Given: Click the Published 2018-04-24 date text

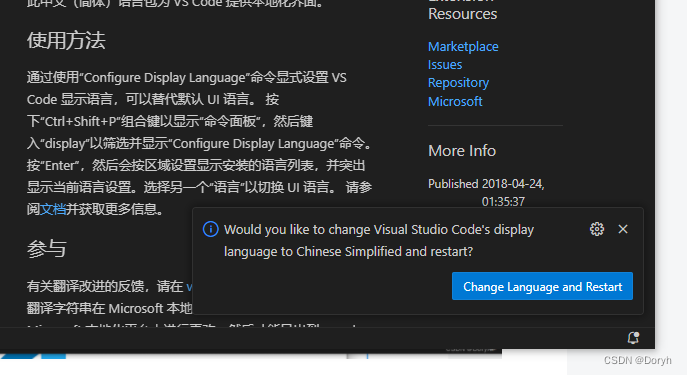Looking at the screenshot, I should tap(486, 184).
